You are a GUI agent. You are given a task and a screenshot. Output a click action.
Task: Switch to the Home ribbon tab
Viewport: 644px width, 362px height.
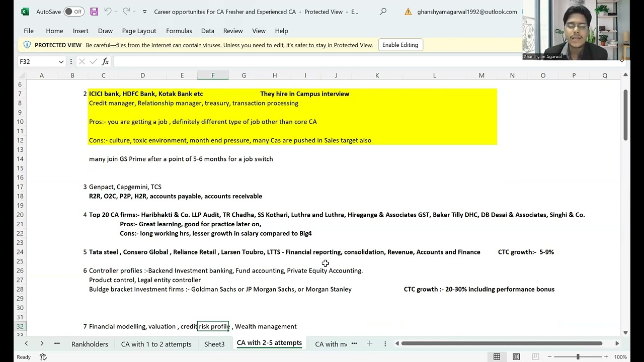click(x=54, y=31)
